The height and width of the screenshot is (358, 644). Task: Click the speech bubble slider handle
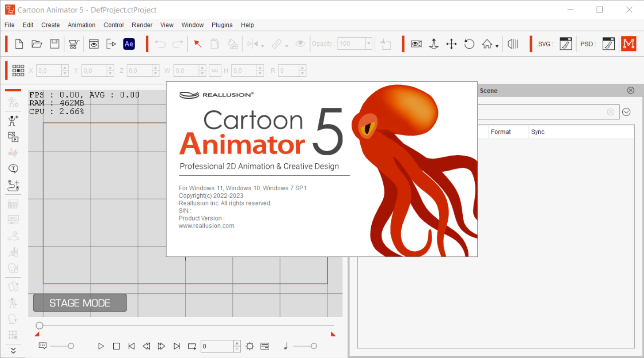pyautogui.click(x=71, y=346)
